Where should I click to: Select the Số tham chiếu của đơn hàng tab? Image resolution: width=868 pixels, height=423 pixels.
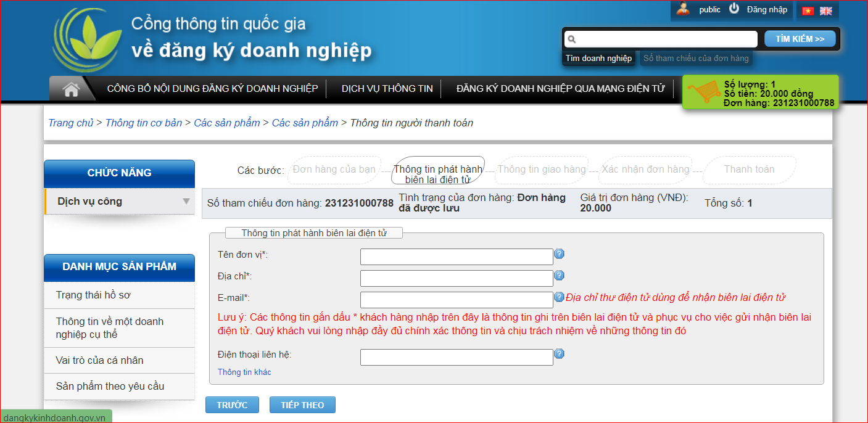(695, 59)
